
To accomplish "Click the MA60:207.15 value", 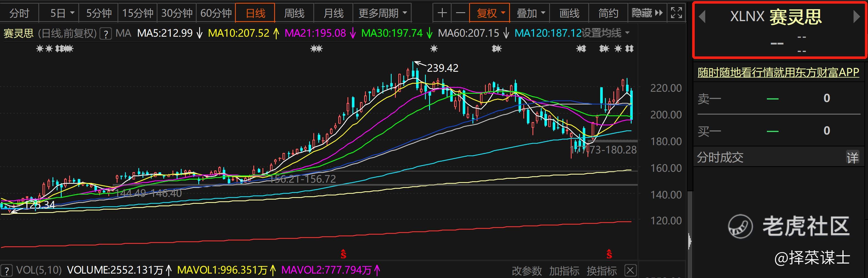I will [468, 33].
